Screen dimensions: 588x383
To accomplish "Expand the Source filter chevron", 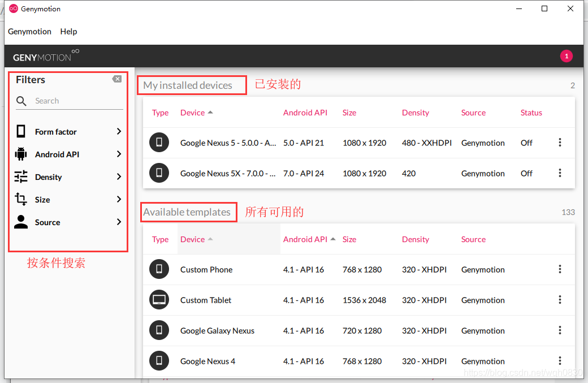I will [x=119, y=222].
